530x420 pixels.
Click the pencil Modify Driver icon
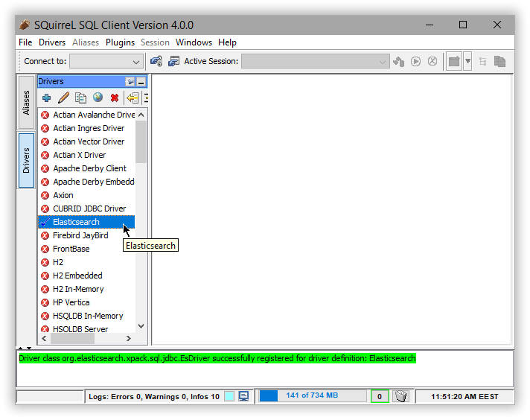63,98
